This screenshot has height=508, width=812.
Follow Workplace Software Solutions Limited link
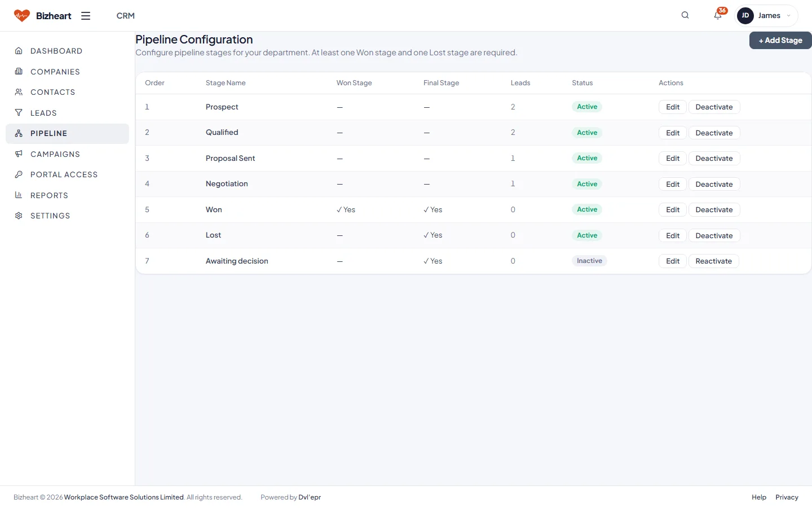[x=123, y=497]
